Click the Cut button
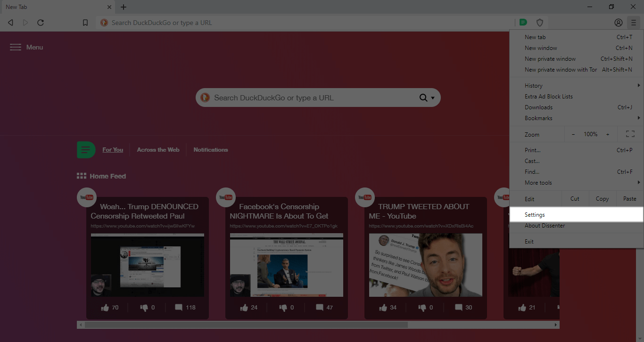Image resolution: width=644 pixels, height=342 pixels. pos(575,199)
